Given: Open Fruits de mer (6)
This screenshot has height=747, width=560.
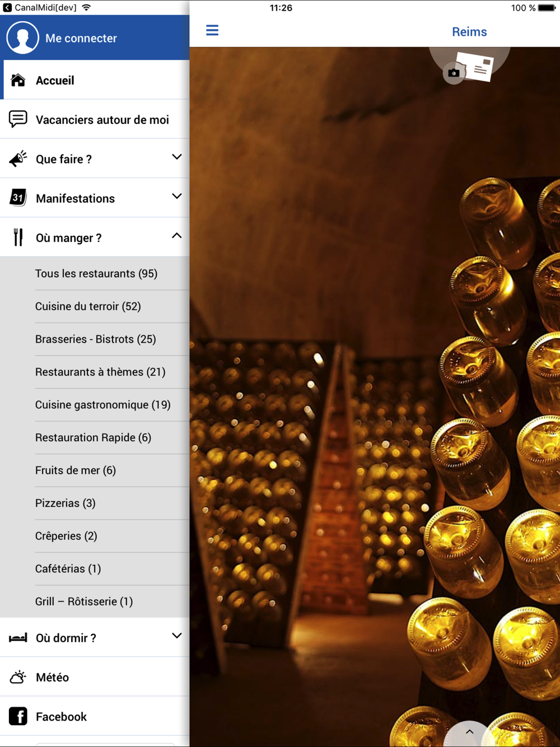Looking at the screenshot, I should tap(112, 470).
